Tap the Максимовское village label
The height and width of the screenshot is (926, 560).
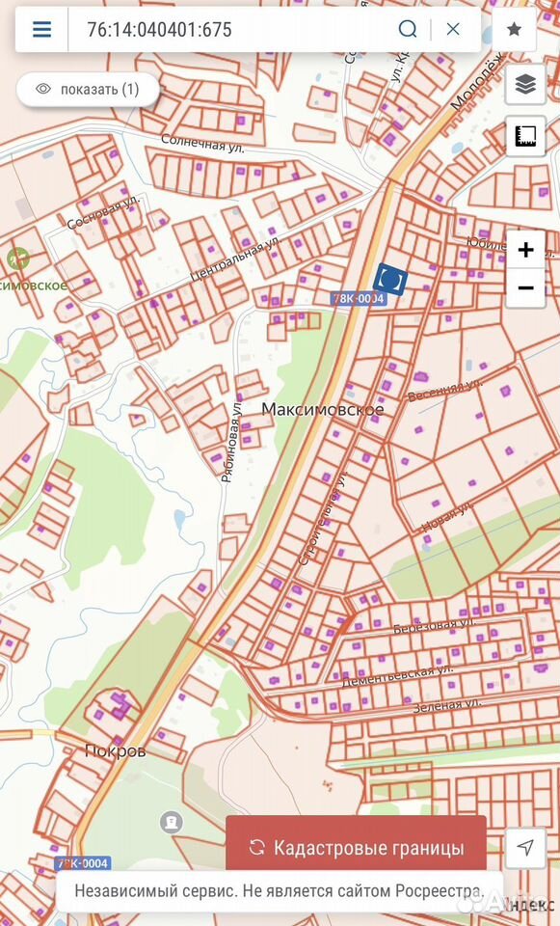(x=322, y=409)
